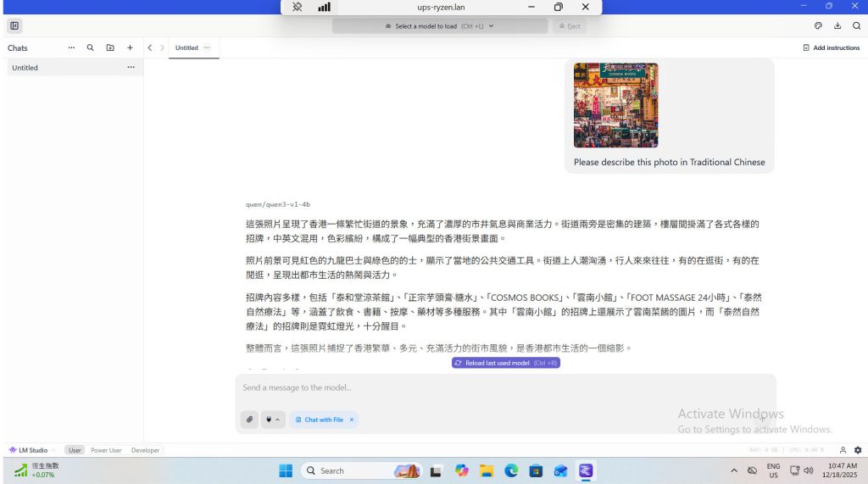
Task: Click the attach file paperclip icon
Action: (x=249, y=420)
